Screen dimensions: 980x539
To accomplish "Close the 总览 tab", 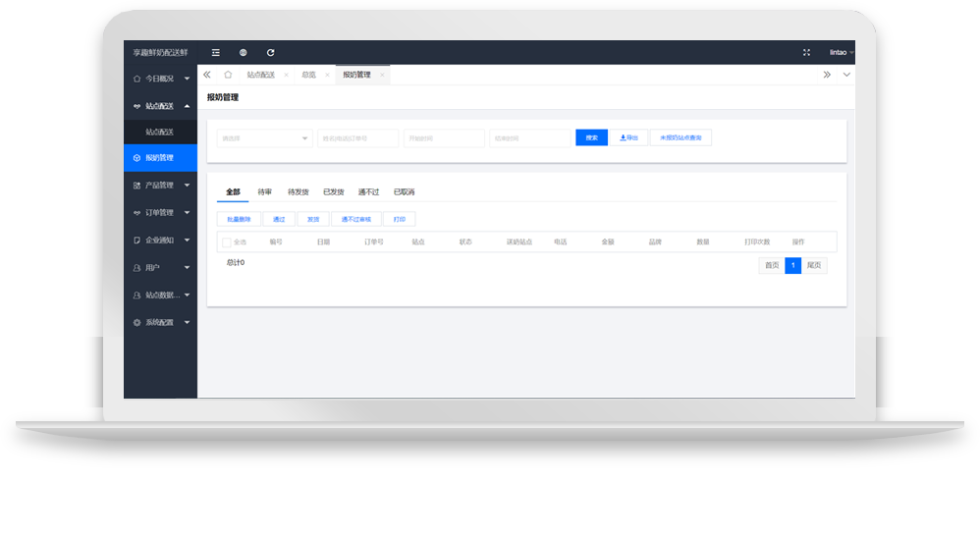I will 326,75.
